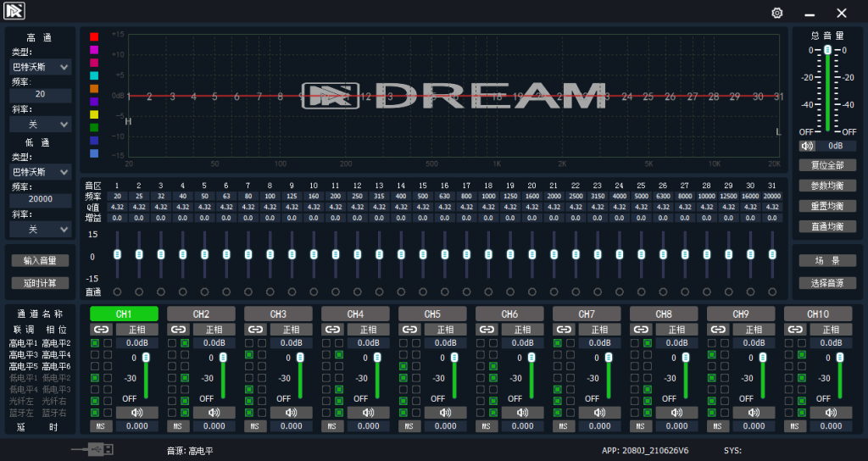Mute CH5 with its speaker icon
Viewport: 868px width, 461px height.
click(x=445, y=413)
